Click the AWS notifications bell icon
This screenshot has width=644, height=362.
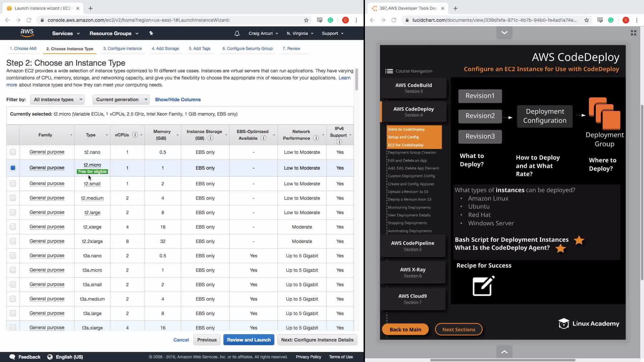pyautogui.click(x=237, y=33)
